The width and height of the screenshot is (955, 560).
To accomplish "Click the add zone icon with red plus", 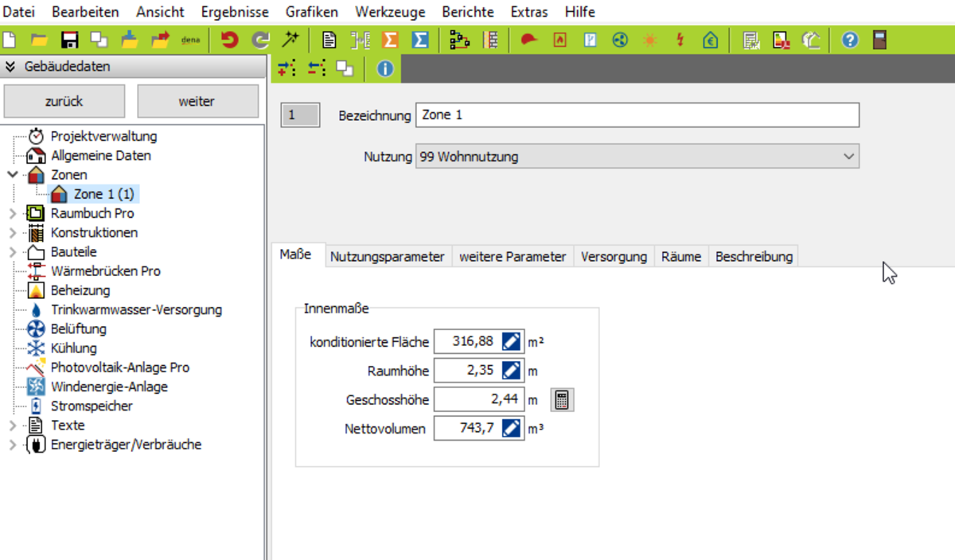I will pos(286,69).
